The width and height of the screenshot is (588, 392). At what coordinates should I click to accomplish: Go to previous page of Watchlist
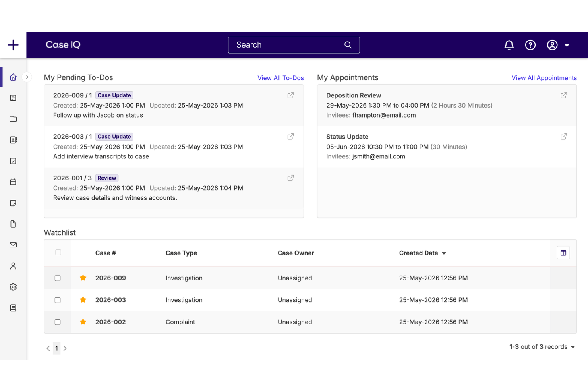(x=48, y=348)
